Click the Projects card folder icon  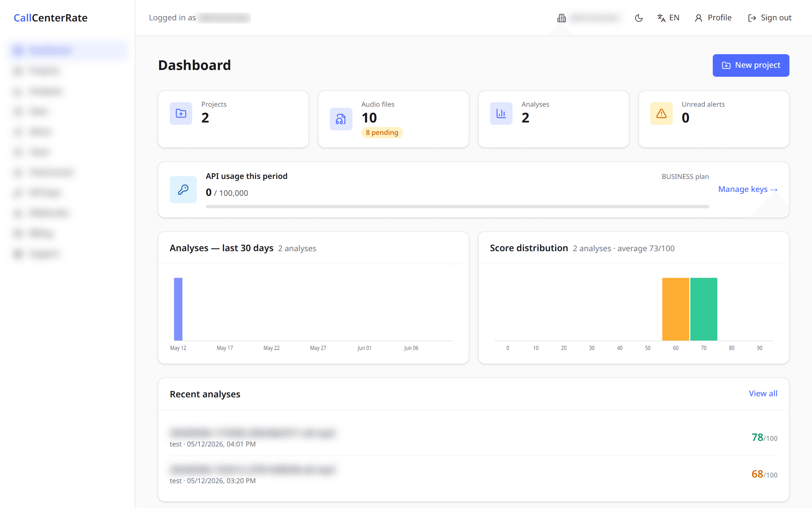(181, 113)
